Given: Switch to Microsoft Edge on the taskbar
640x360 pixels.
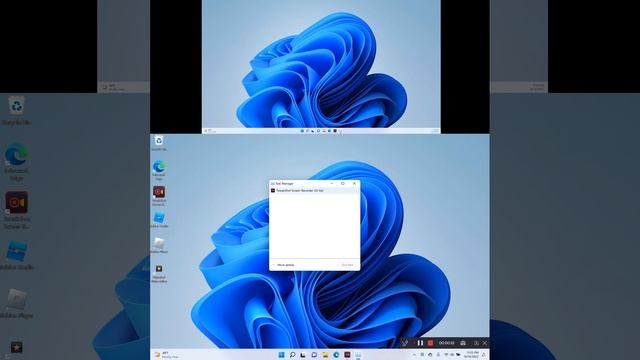Looking at the screenshot, I should click(x=336, y=355).
